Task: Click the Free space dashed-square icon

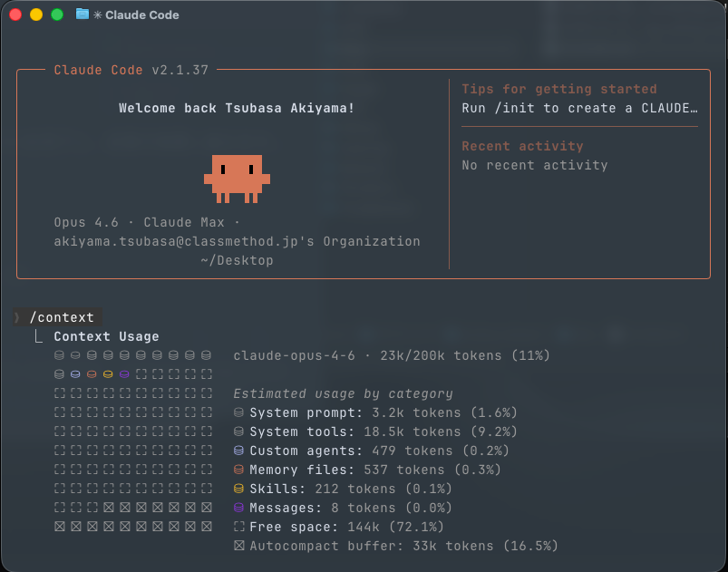Action: coord(239,527)
